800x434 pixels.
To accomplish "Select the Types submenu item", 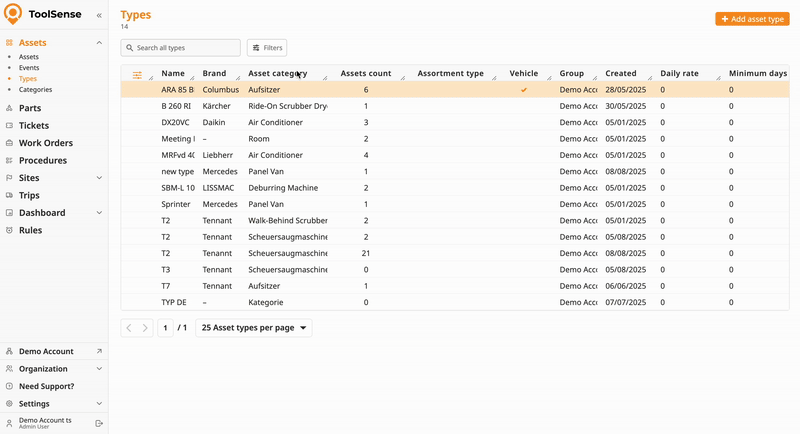I will pos(28,79).
